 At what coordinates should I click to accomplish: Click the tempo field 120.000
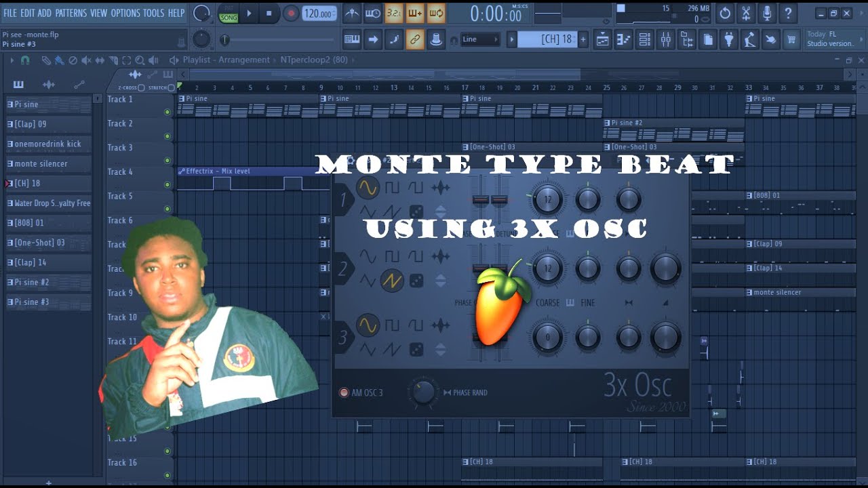click(x=318, y=14)
